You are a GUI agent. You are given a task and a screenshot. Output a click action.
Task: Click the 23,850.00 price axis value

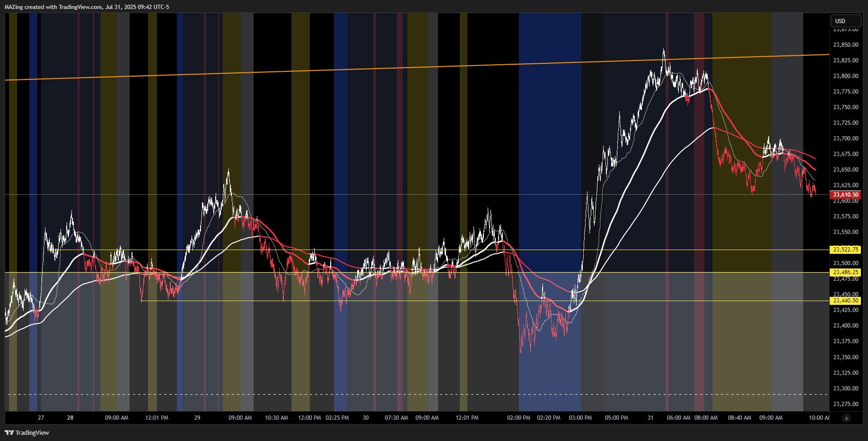[x=846, y=45]
